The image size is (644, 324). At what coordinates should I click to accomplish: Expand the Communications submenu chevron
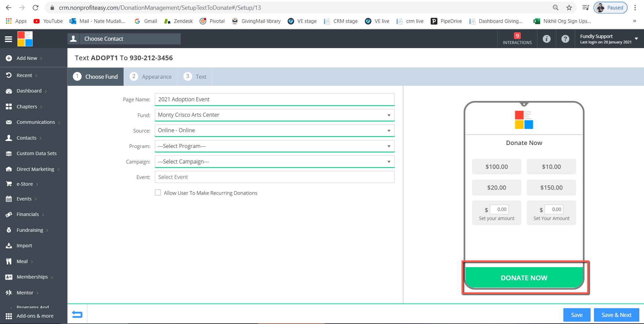pos(59,123)
